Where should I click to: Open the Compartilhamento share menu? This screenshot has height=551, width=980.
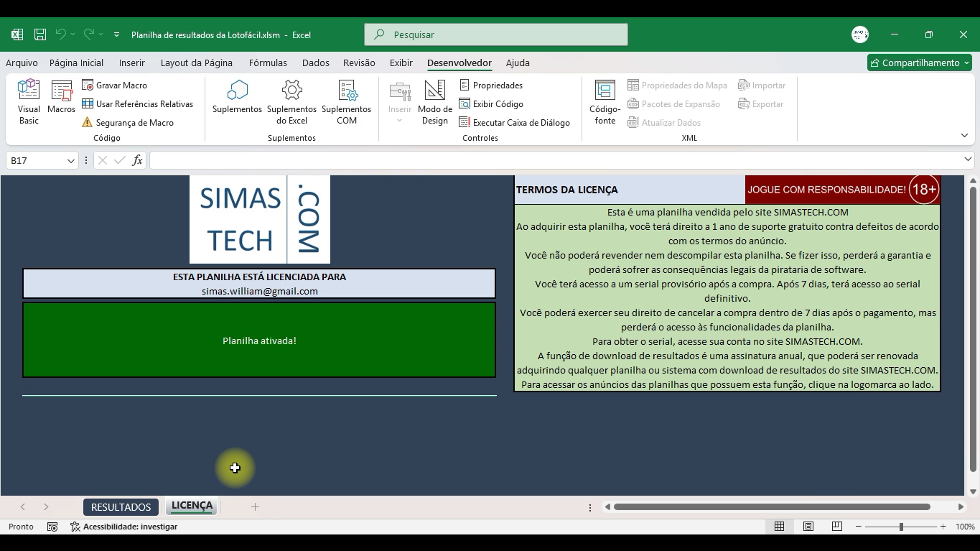[x=920, y=62]
